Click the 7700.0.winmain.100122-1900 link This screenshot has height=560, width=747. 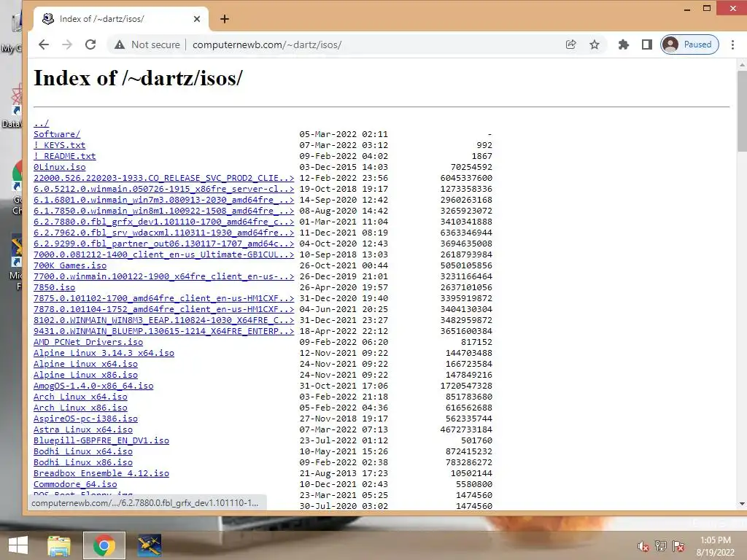[x=164, y=276]
